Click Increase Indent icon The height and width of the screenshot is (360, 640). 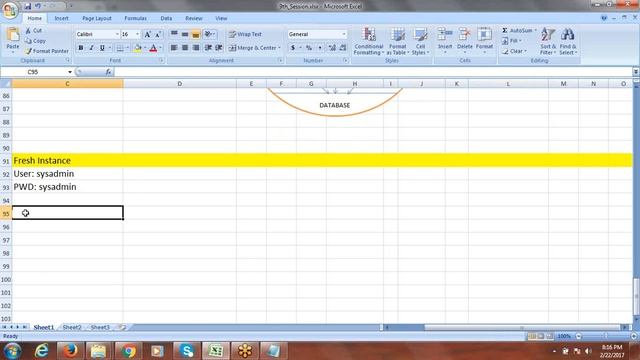tap(219, 48)
